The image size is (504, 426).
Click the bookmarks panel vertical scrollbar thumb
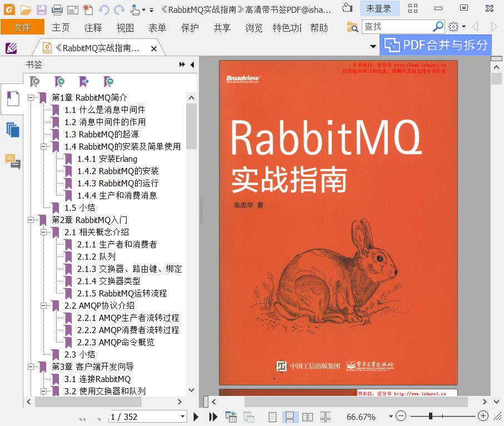coord(191,126)
